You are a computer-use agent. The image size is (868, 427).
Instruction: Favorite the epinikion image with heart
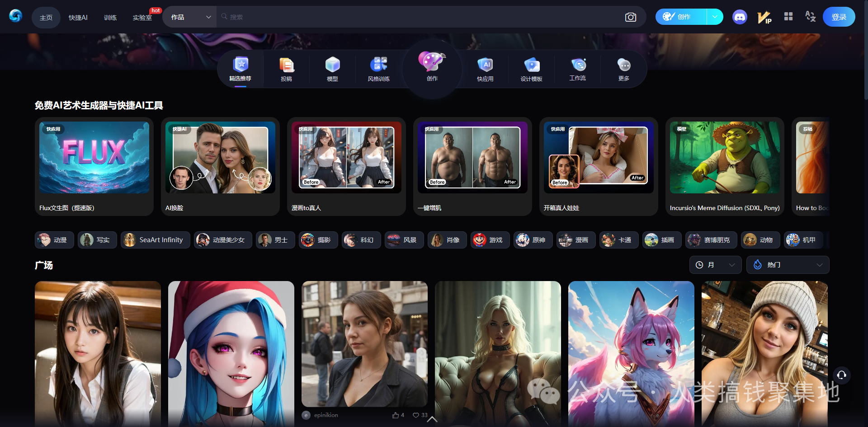[416, 415]
